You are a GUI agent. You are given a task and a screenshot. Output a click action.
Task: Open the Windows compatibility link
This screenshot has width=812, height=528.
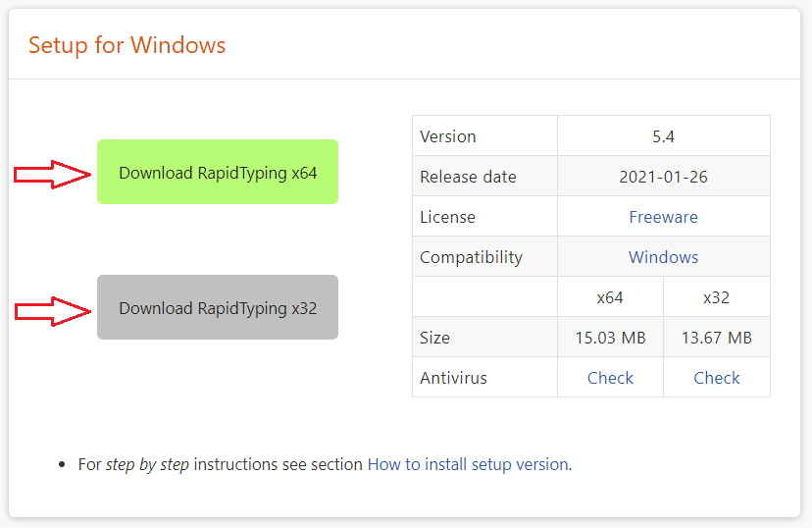[663, 257]
